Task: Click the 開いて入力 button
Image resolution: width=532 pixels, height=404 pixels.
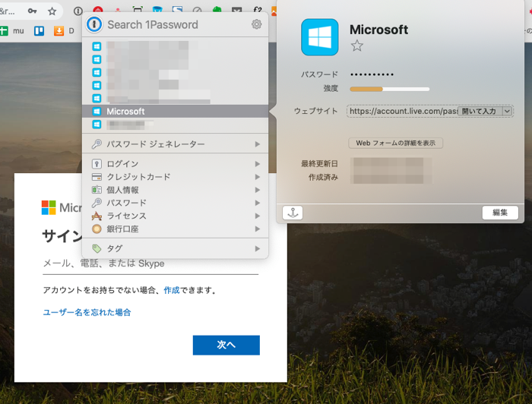Action: pos(480,111)
